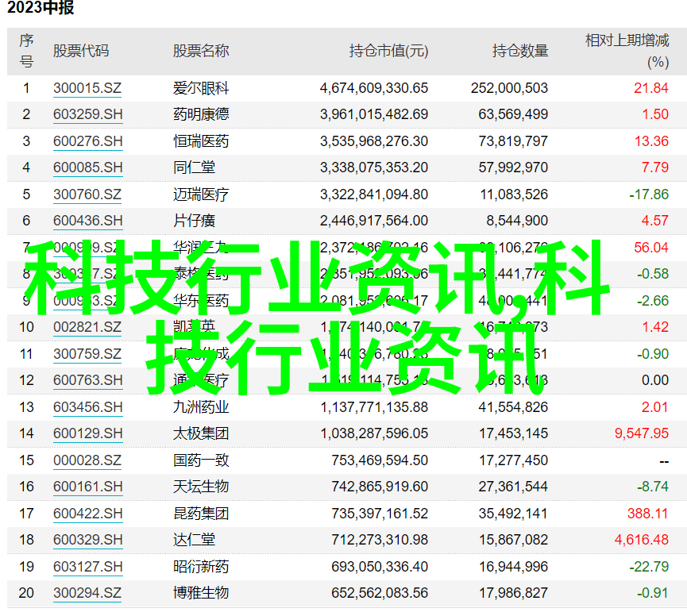Open the 600763.SH stock page link
This screenshot has width=687, height=616.
point(87,380)
